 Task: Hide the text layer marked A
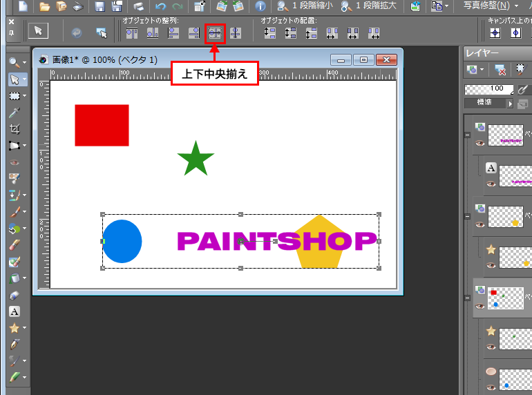(x=491, y=184)
